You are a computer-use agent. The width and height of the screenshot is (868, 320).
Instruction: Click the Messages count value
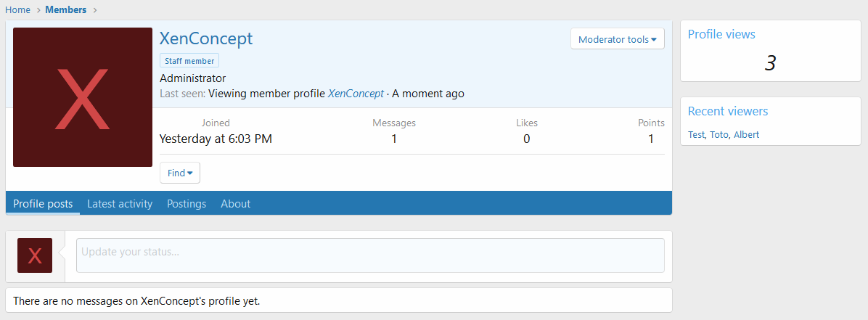pos(394,139)
